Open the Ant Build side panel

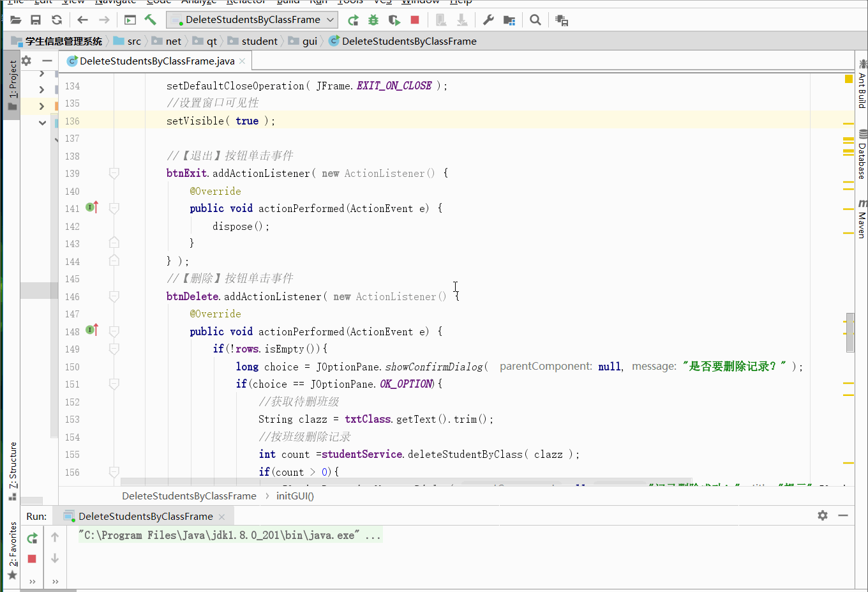pos(862,84)
